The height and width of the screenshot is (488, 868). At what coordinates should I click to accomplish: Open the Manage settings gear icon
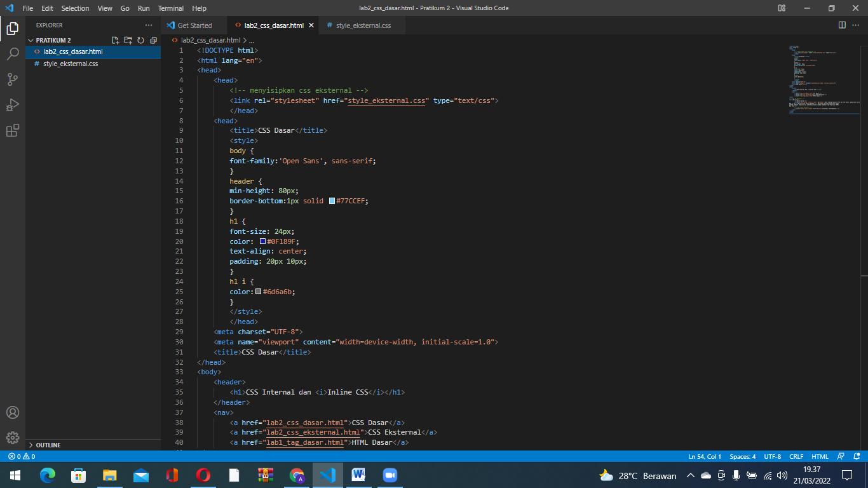point(13,437)
